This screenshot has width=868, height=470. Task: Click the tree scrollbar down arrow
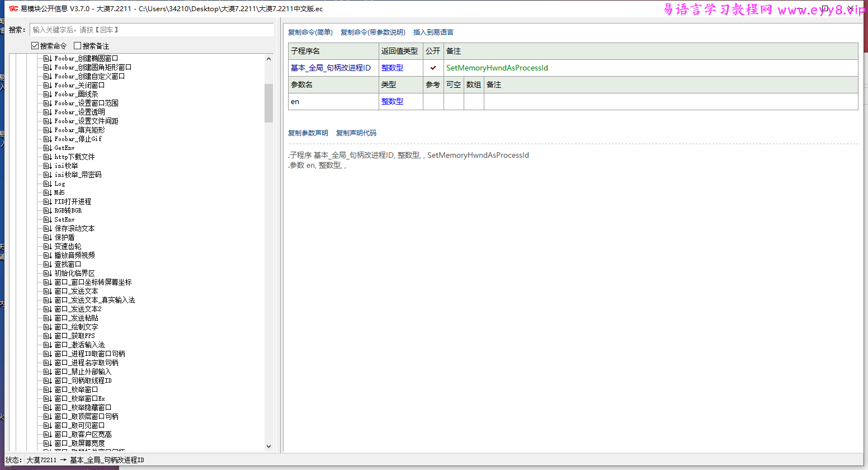pyautogui.click(x=268, y=446)
